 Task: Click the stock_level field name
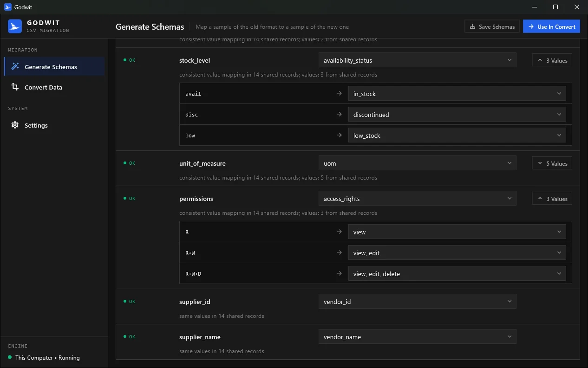(195, 60)
